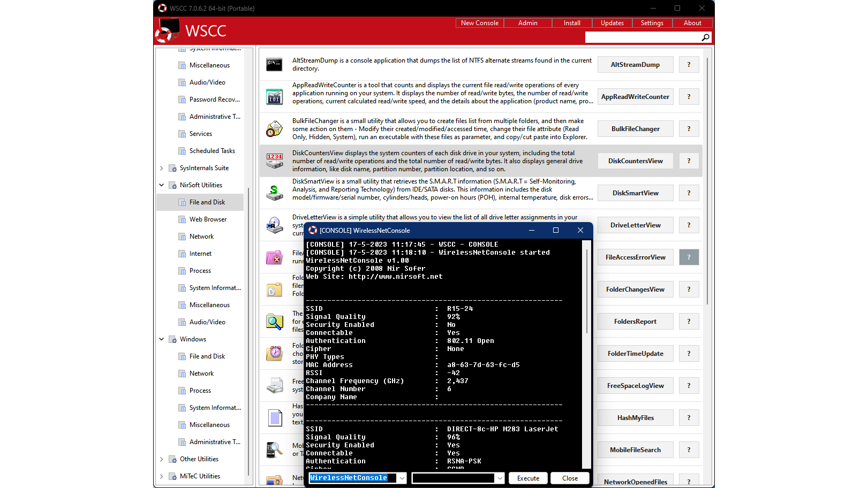Click the search magnifier icon

pos(705,37)
